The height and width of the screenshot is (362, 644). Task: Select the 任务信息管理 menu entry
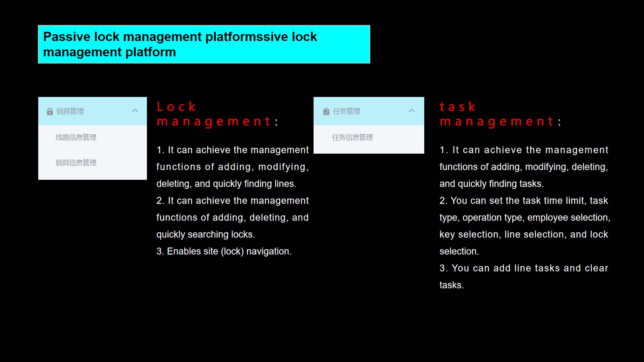click(353, 138)
